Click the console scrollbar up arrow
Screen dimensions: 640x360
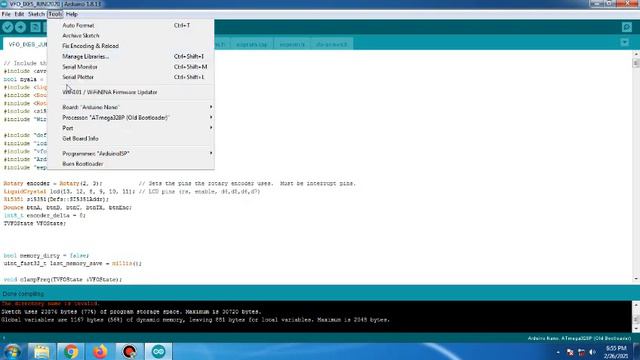coord(636,304)
